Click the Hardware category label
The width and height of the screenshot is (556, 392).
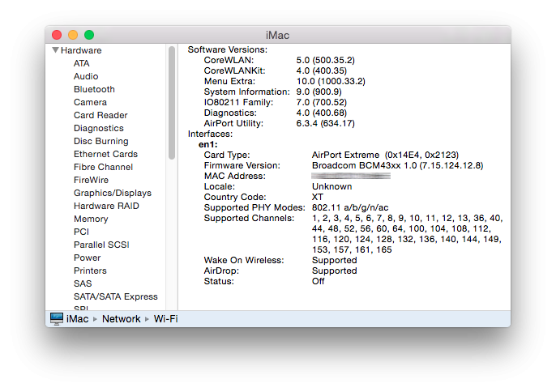pyautogui.click(x=81, y=50)
